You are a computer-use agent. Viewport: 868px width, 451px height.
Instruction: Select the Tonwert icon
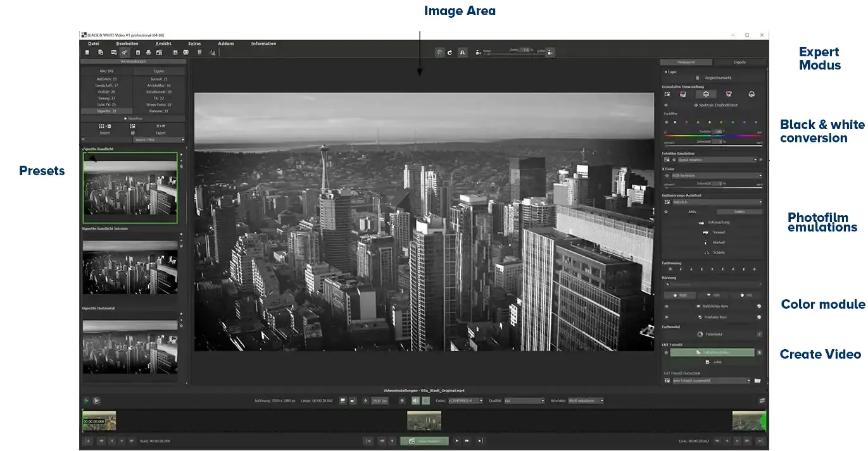coord(705,232)
